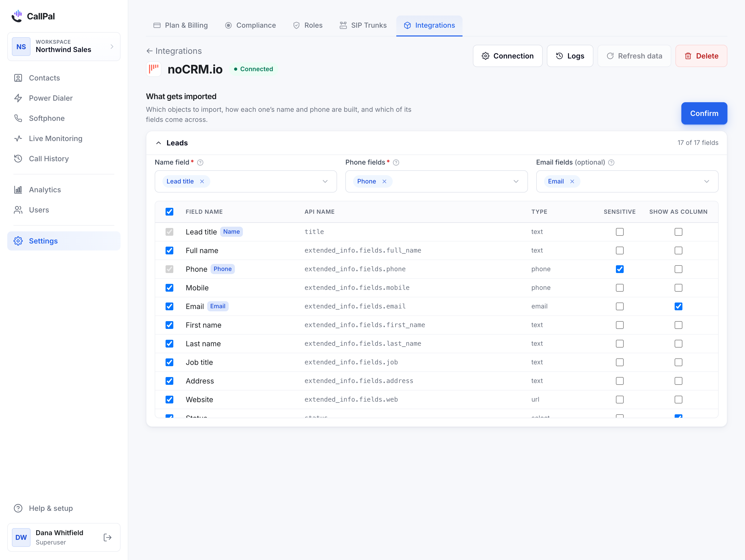Go to Softphone
The image size is (745, 560).
[x=64, y=118]
